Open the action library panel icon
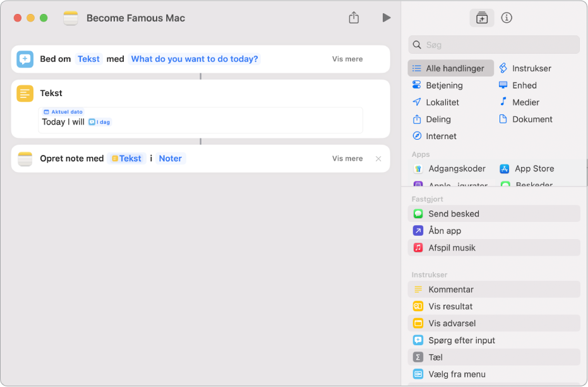Image resolution: width=588 pixels, height=387 pixels. click(x=481, y=18)
